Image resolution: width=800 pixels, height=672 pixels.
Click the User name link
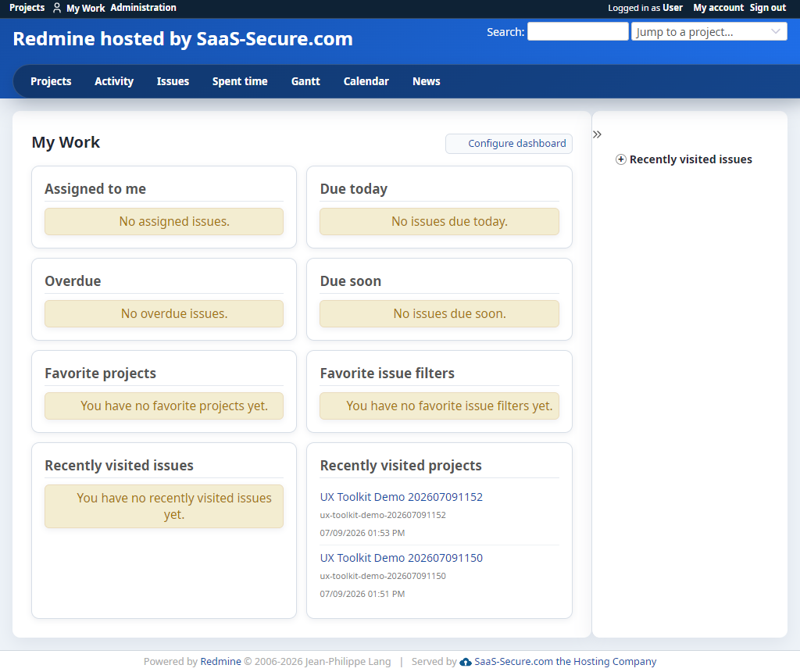point(673,8)
